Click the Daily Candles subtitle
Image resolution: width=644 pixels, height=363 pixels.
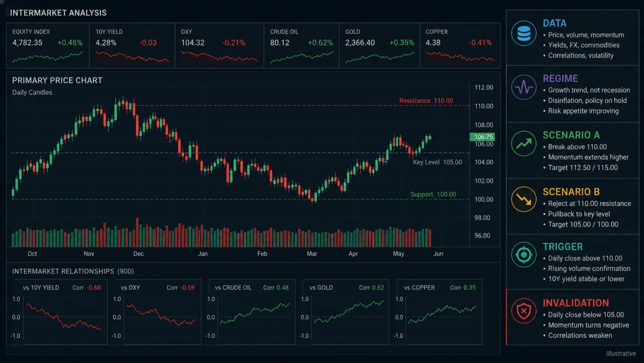click(x=32, y=92)
